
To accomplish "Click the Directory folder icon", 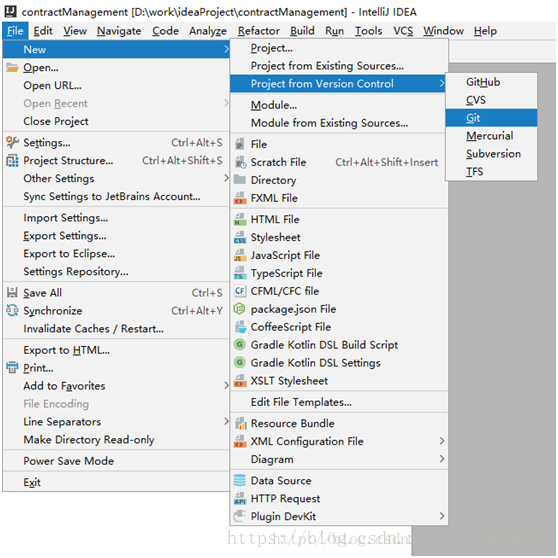I will tap(240, 180).
